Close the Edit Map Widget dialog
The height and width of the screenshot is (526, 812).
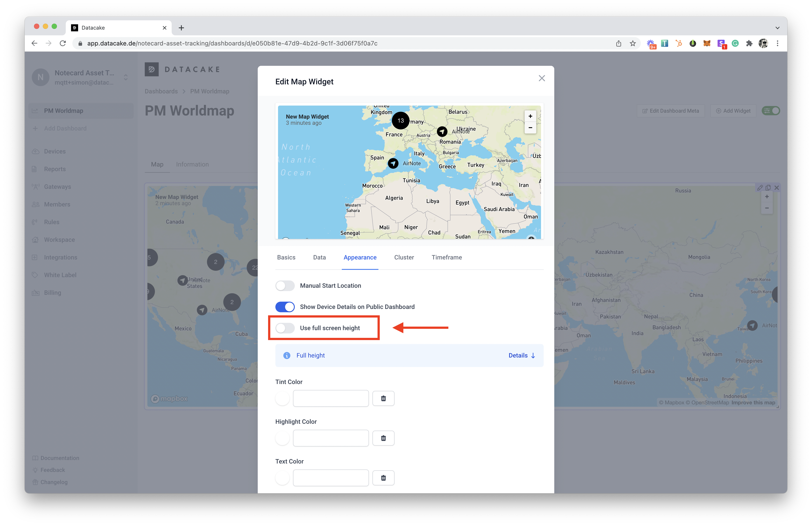pos(541,78)
